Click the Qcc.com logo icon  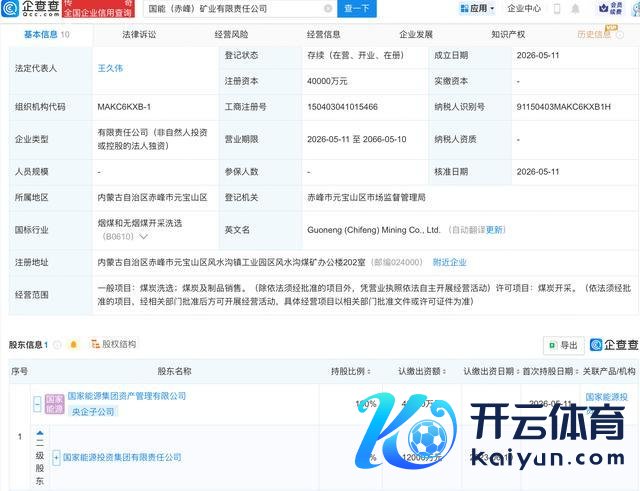pos(10,8)
